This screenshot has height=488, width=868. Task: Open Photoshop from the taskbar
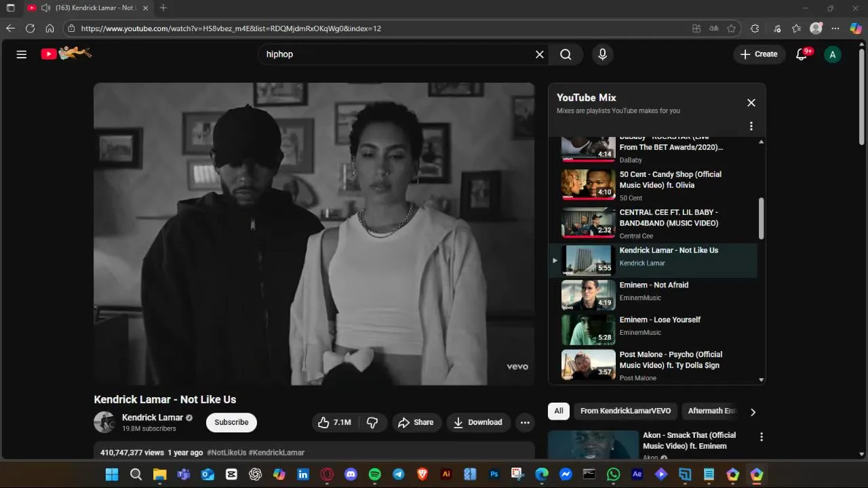tap(494, 474)
